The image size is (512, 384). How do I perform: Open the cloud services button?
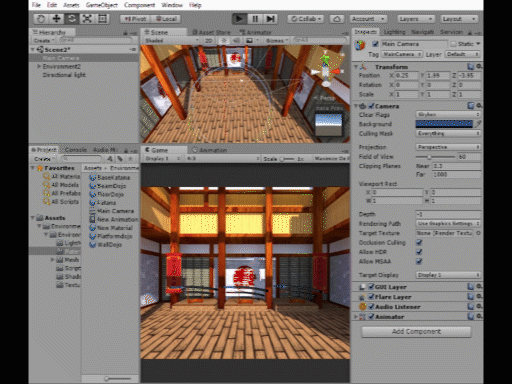coord(337,19)
